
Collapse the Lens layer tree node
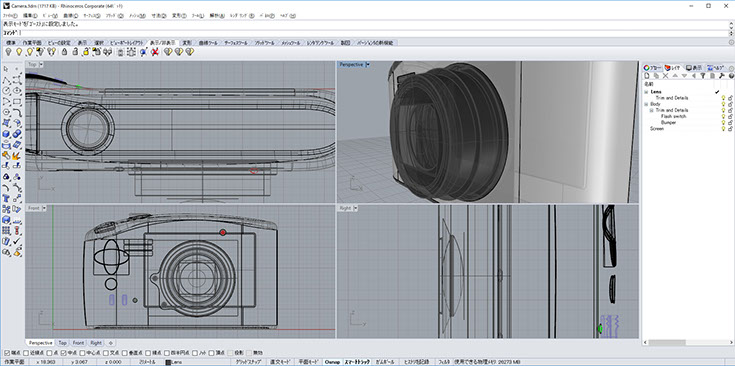point(646,92)
